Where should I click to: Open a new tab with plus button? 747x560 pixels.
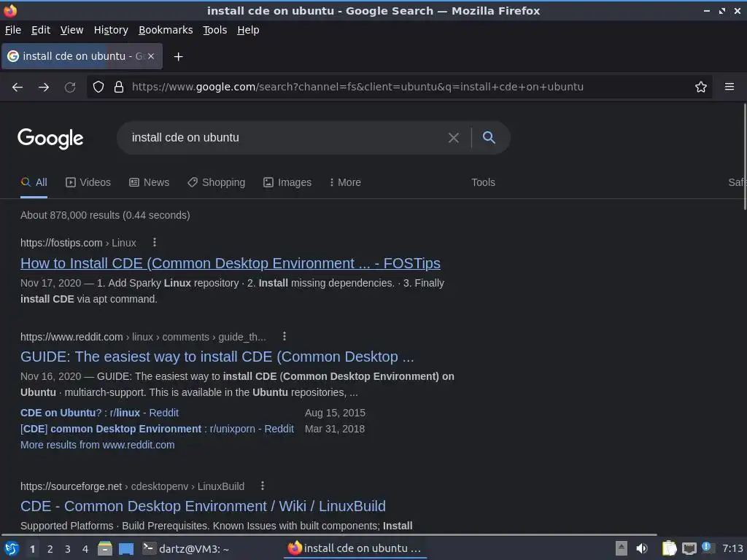(178, 57)
